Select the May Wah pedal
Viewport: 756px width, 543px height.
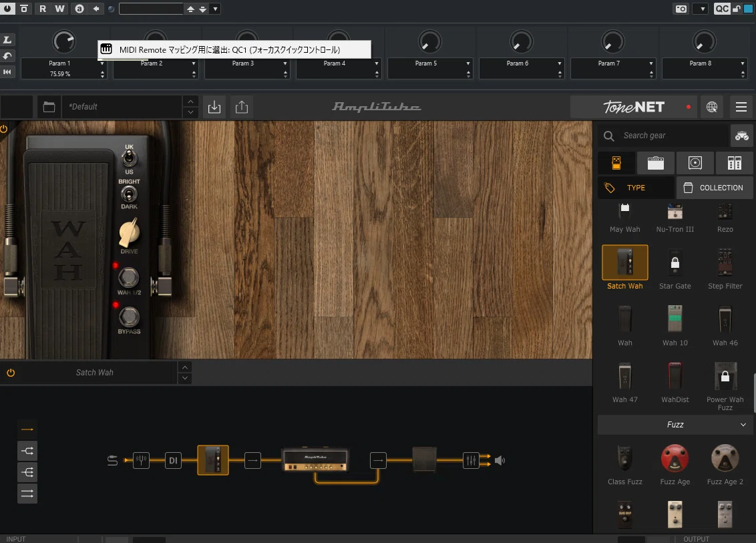coord(625,218)
